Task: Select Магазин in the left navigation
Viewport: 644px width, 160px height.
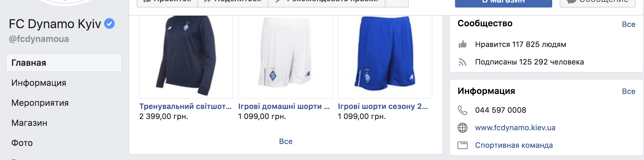Action: point(29,123)
